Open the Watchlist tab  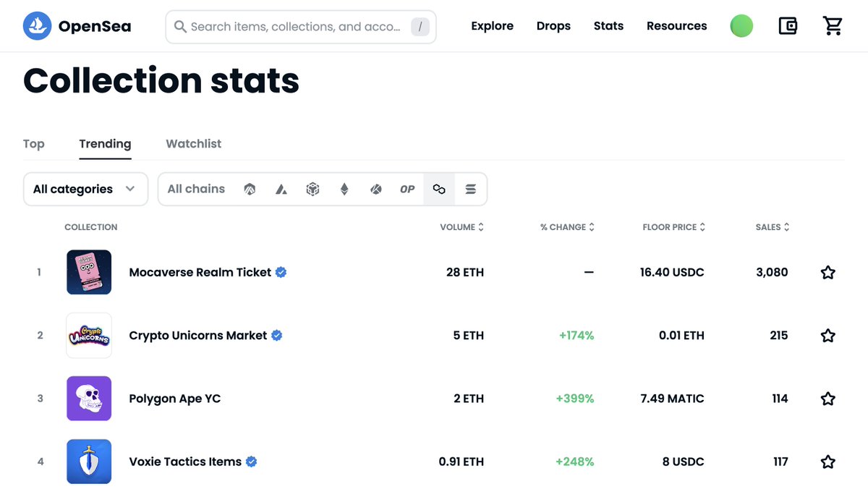(x=194, y=143)
